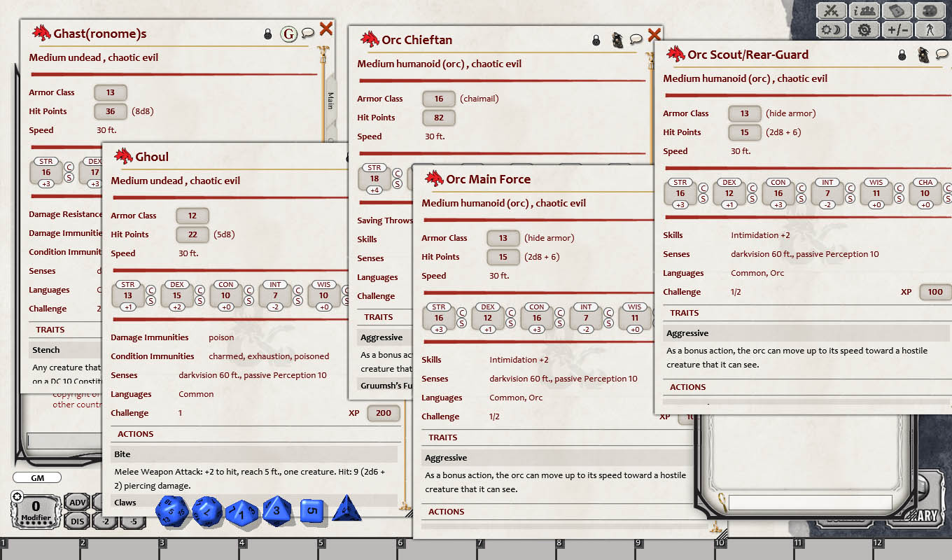Open the Party Sheet icon in the top toolbar
Screen dimensions: 952x560
click(x=864, y=10)
